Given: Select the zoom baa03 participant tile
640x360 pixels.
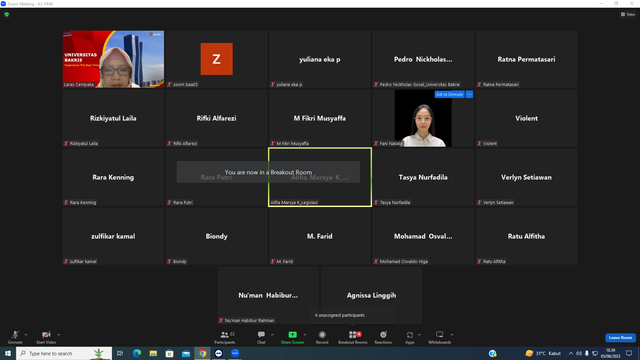Looking at the screenshot, I should (x=216, y=59).
